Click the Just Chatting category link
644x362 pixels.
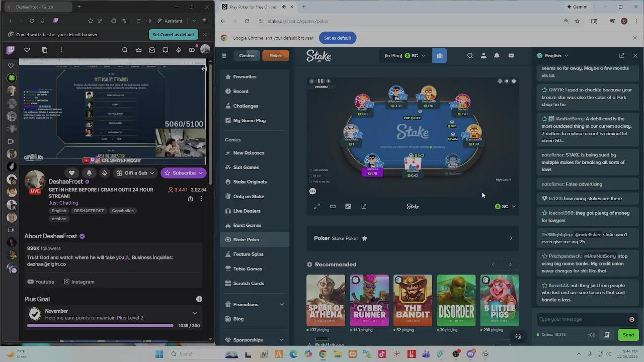click(x=63, y=203)
